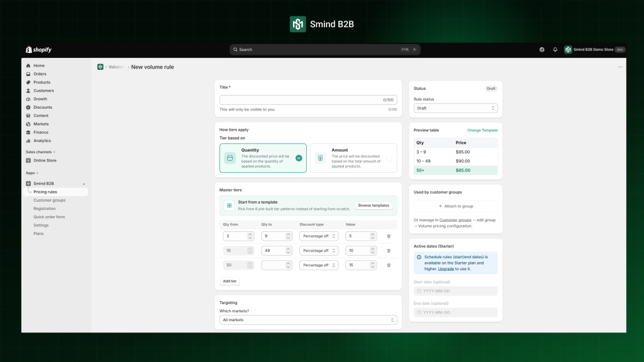644x362 pixels.
Task: Click the Content sidebar icon
Action: (28, 116)
